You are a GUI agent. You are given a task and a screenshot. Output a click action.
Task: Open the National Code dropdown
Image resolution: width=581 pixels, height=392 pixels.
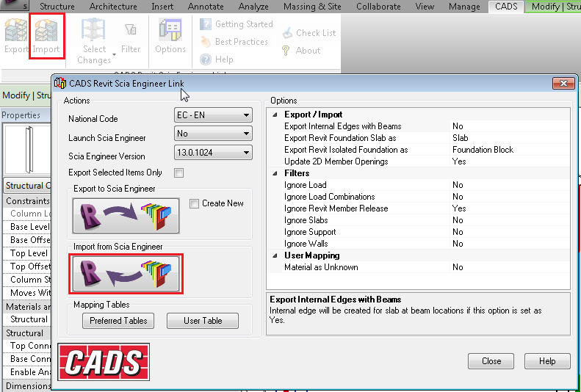213,115
